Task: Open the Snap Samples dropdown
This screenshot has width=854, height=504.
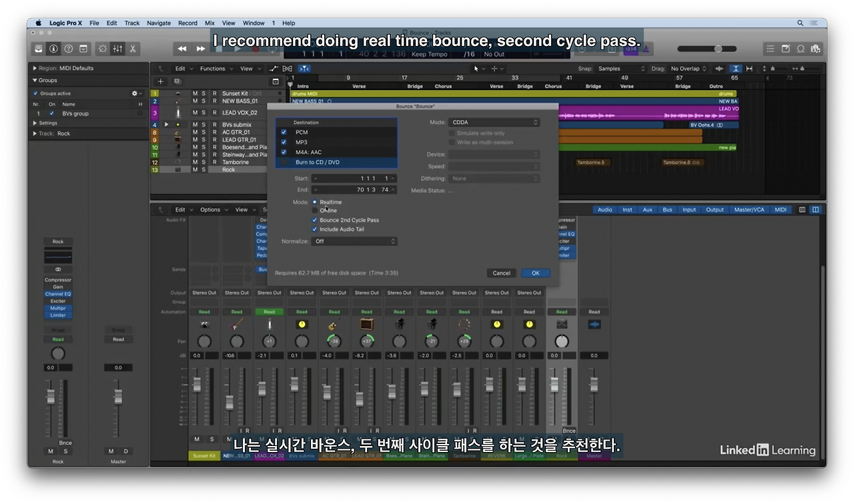Action: [621, 69]
